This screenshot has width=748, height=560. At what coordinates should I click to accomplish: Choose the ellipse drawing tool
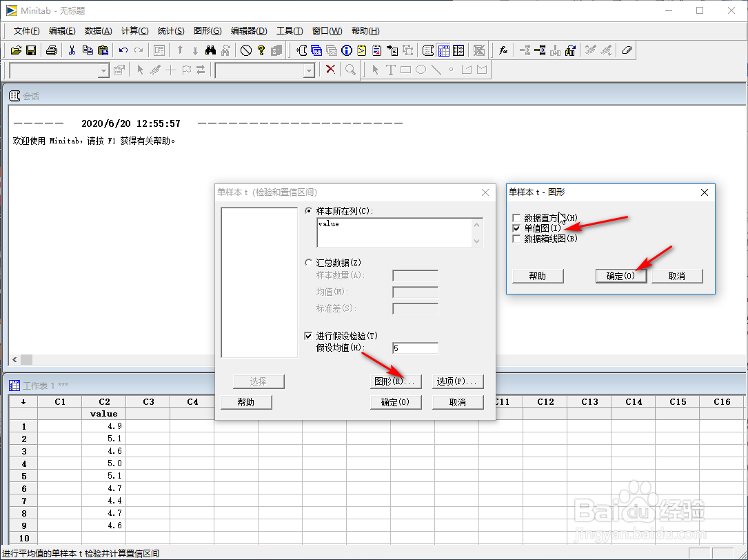[421, 70]
